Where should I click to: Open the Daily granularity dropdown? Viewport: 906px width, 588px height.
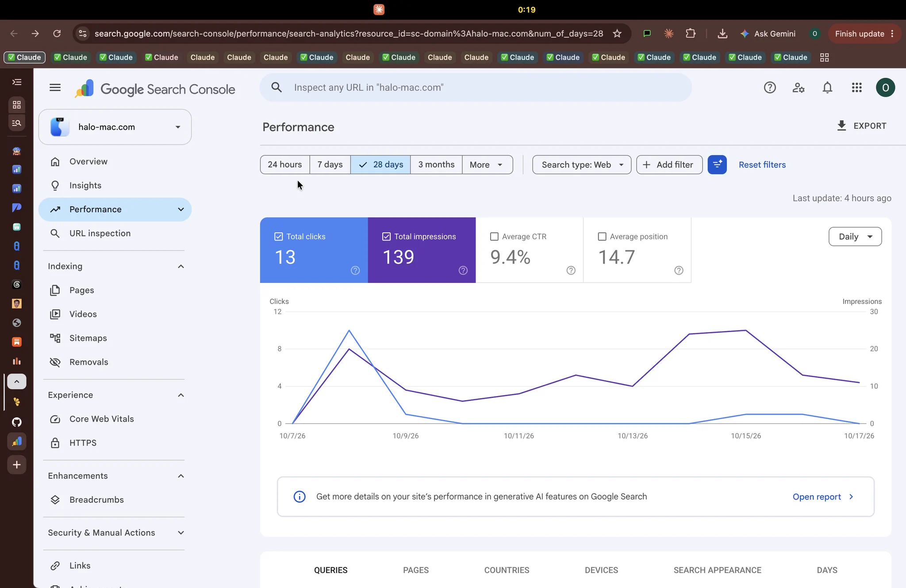coord(855,237)
